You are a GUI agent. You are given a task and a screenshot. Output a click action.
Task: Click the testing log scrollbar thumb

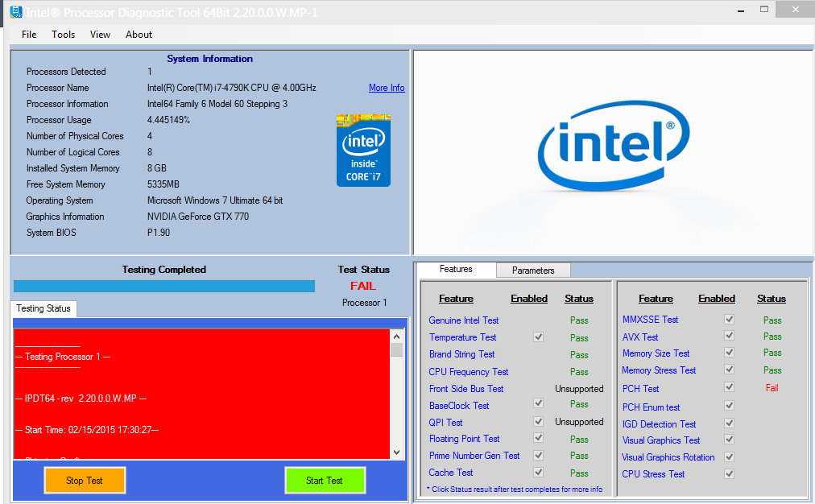pos(396,349)
